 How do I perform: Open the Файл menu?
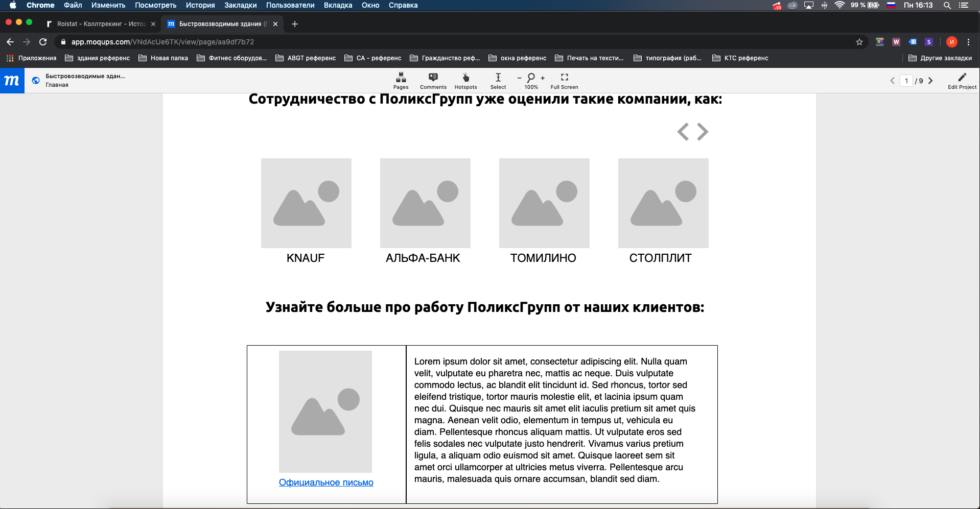[x=73, y=5]
